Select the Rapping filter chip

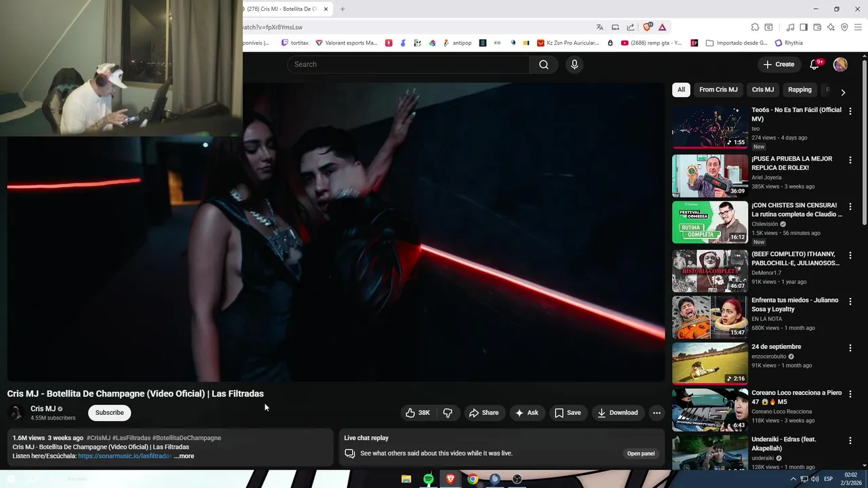pyautogui.click(x=800, y=89)
